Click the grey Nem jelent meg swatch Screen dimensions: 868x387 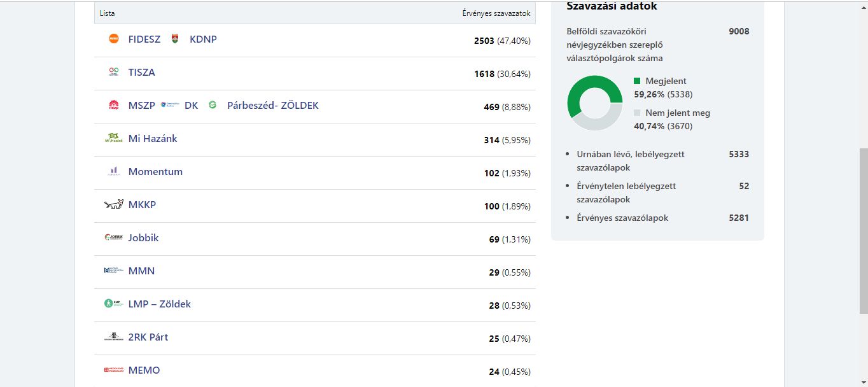coord(638,113)
